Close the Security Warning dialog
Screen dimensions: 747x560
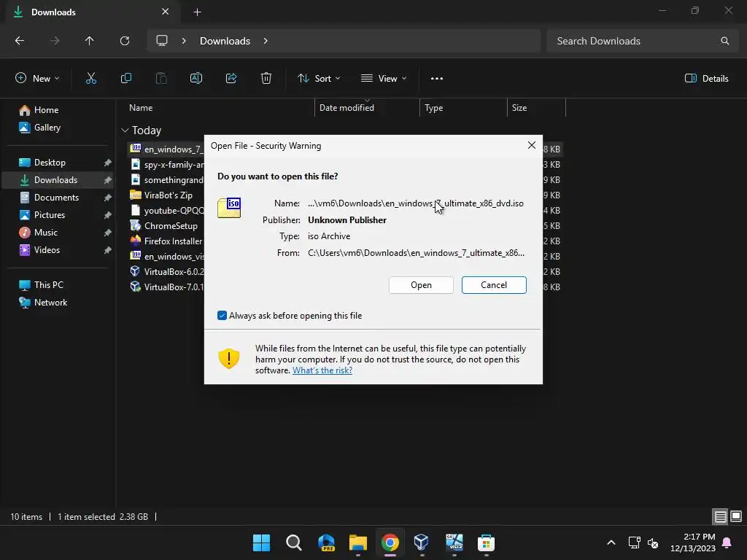[532, 145]
